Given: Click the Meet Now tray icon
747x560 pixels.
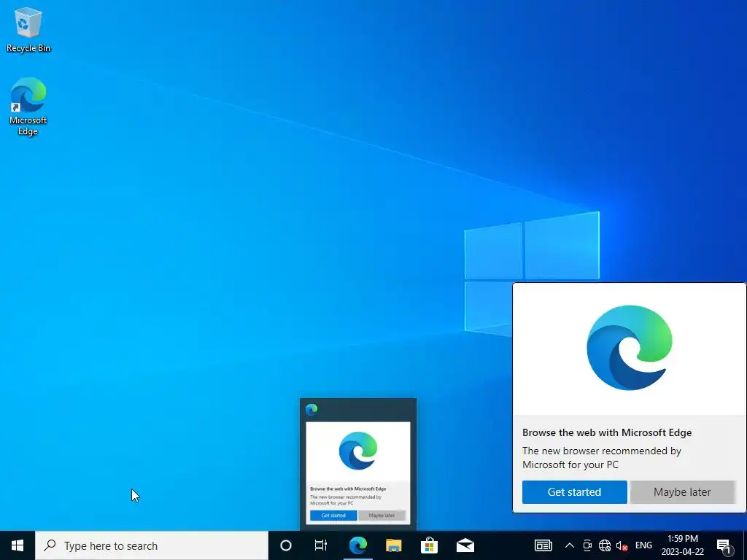Looking at the screenshot, I should [587, 545].
